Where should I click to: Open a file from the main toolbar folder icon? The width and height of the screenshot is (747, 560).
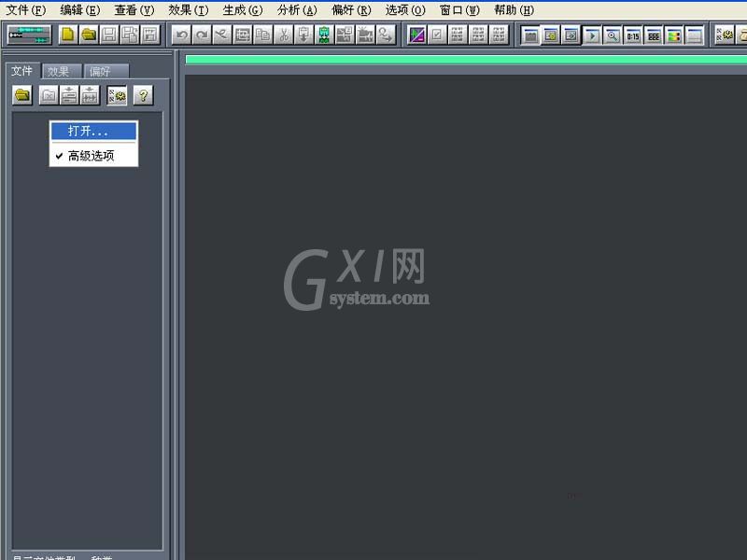click(89, 35)
